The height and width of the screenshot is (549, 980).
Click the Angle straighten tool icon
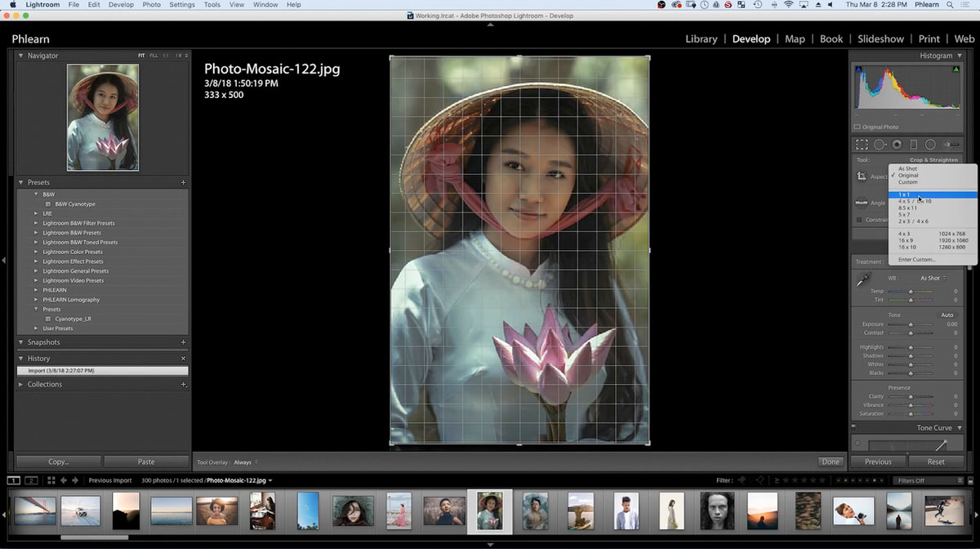[861, 203]
